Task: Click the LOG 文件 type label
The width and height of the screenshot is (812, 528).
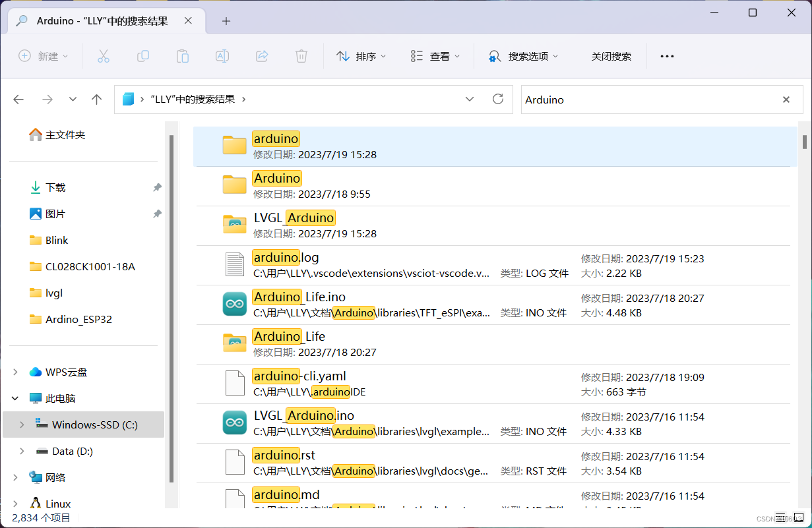Action: click(x=547, y=273)
